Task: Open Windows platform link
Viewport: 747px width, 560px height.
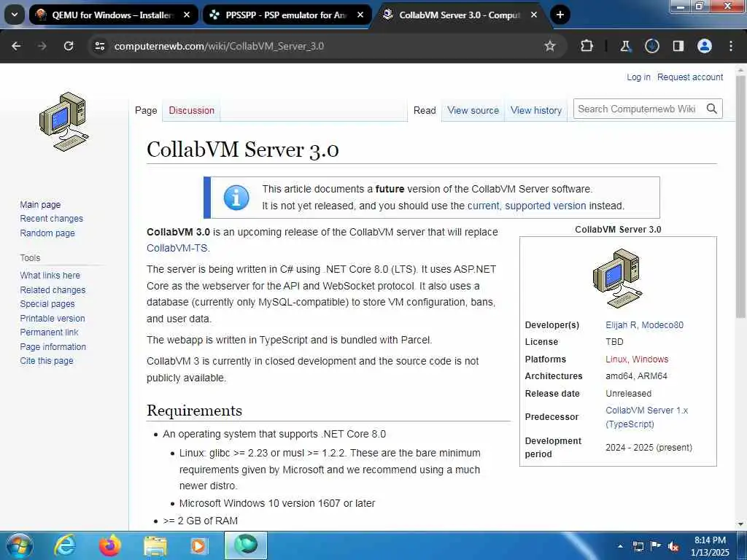Action: (650, 359)
